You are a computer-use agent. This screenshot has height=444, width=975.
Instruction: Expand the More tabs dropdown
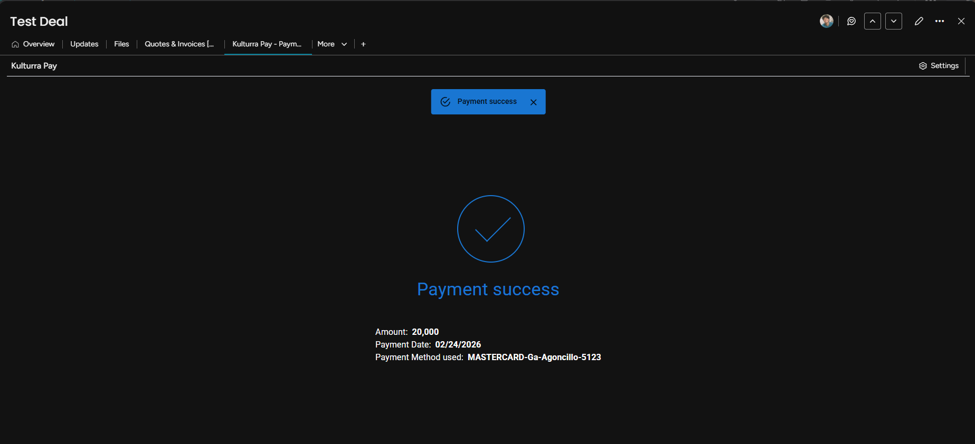[333, 44]
